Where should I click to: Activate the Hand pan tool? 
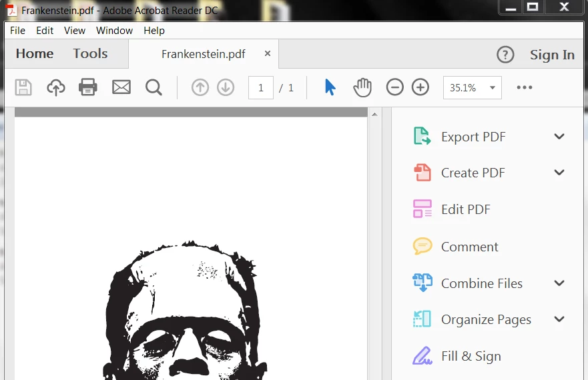pyautogui.click(x=362, y=87)
